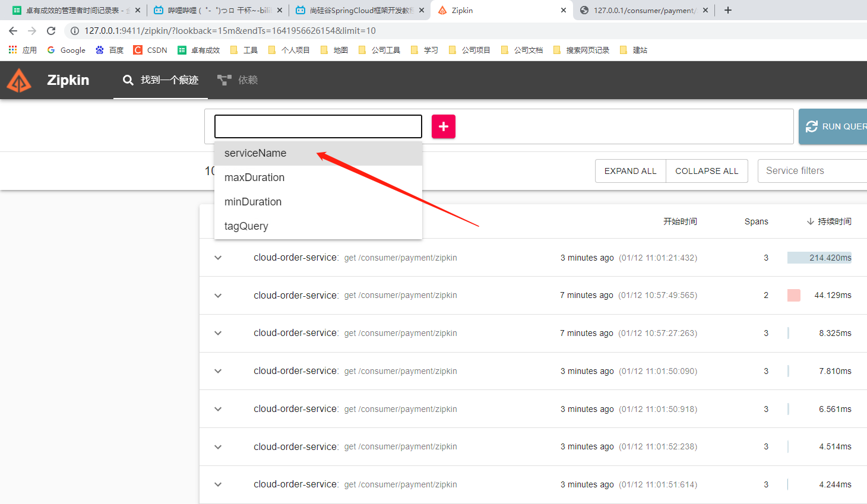This screenshot has width=867, height=504.
Task: Switch to the 尚硅谷SpringCloud browser tab
Action: pos(359,10)
